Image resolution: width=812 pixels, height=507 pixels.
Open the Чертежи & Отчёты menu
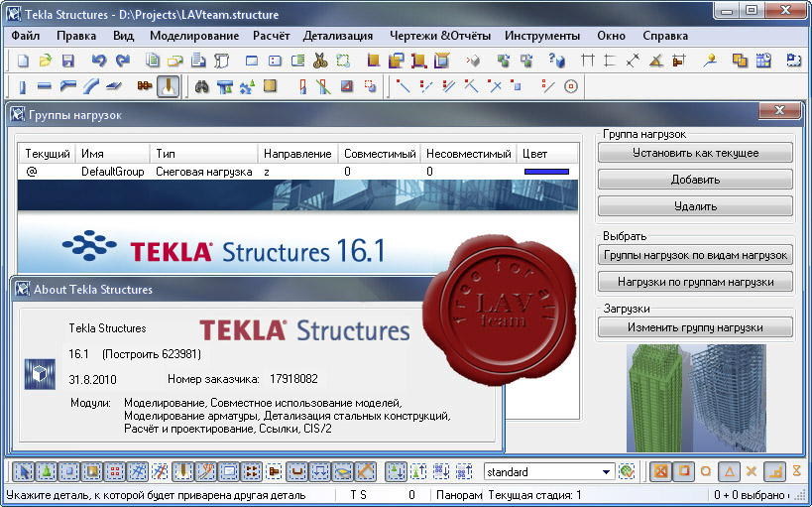coord(439,36)
